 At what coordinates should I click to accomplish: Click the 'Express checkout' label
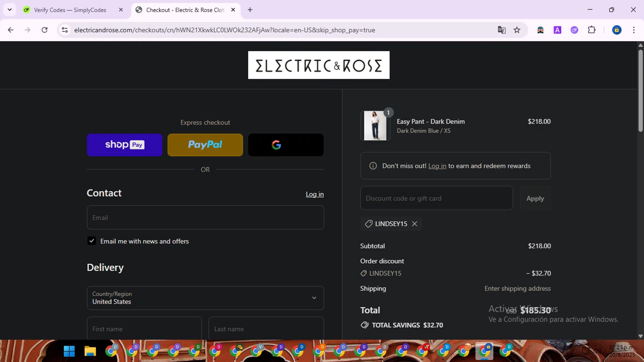(x=205, y=122)
